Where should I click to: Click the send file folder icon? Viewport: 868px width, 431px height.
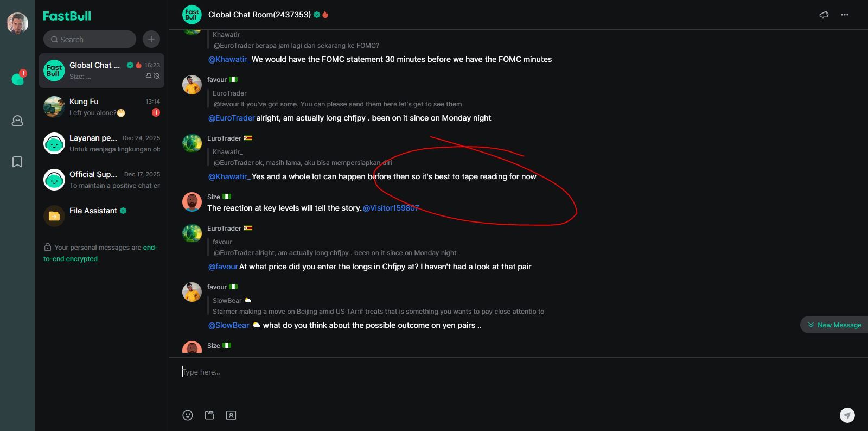[x=209, y=415]
